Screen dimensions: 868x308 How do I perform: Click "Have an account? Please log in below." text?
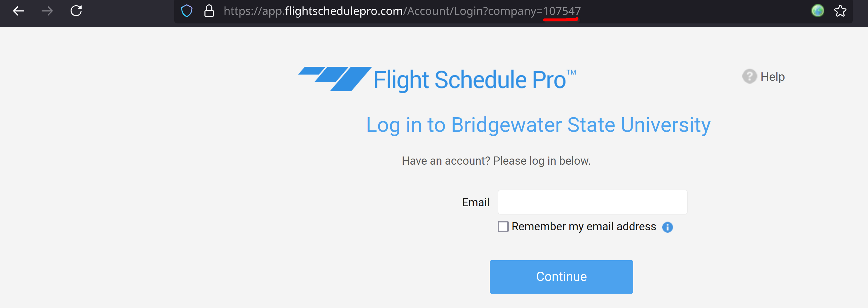tap(496, 161)
